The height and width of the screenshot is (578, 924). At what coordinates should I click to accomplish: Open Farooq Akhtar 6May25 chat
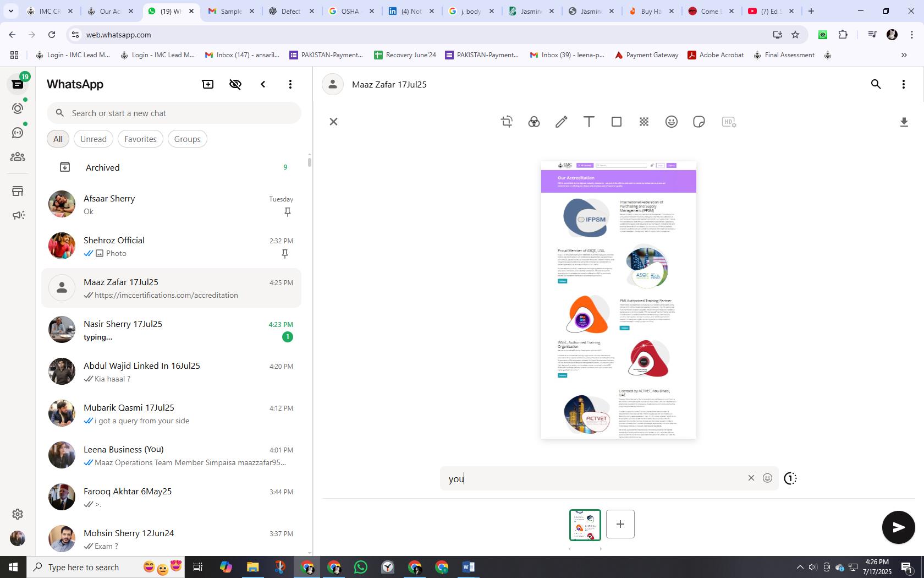(172, 497)
